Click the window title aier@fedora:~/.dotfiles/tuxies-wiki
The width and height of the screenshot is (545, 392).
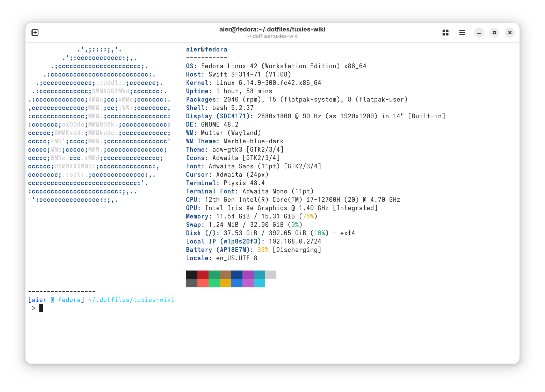pyautogui.click(x=272, y=29)
